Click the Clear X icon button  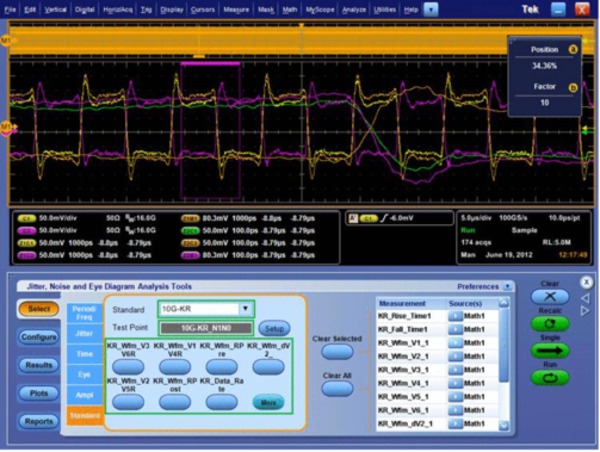coord(549,298)
